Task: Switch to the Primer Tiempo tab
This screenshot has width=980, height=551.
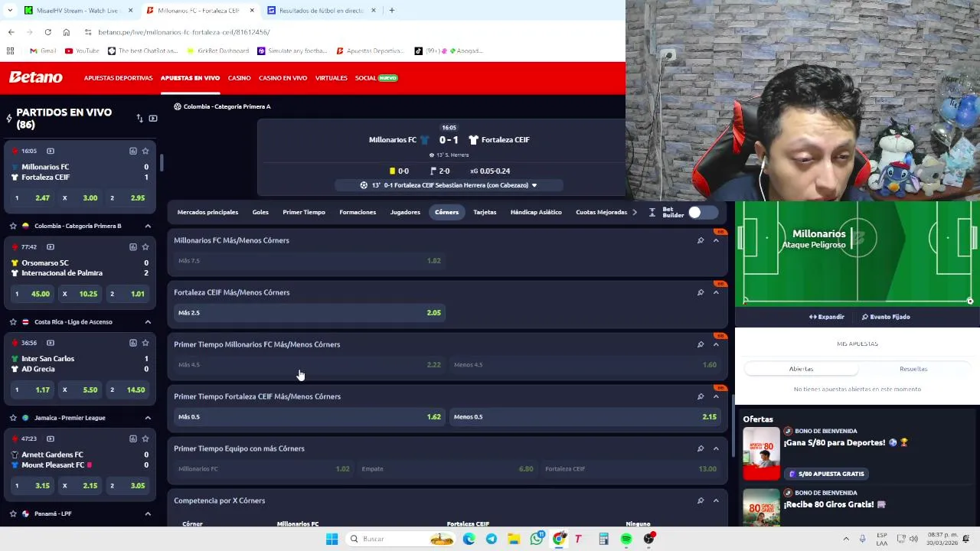Action: pos(304,212)
